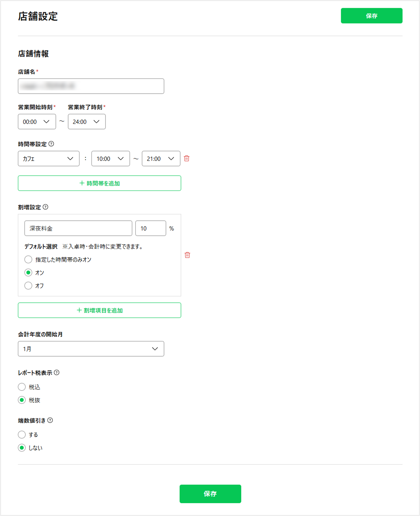Select the する radio button
The height and width of the screenshot is (516, 420).
pyautogui.click(x=22, y=435)
